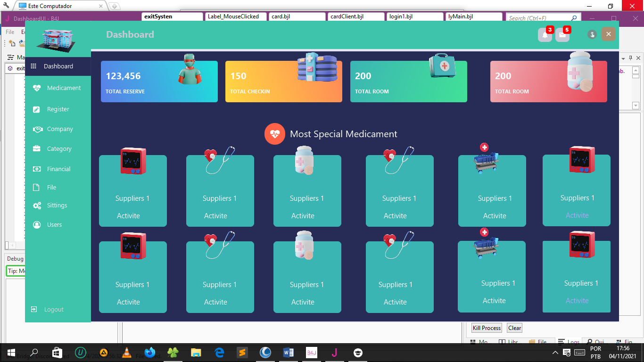
Task: Switch to the card.bjl tab in B4J
Action: pyautogui.click(x=297, y=16)
